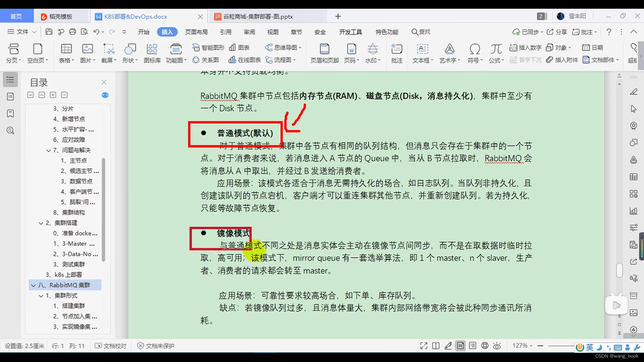Collapse the 八、RabbitMQ 集群 outline node
Viewport: 644px width, 362px height.
[34, 285]
